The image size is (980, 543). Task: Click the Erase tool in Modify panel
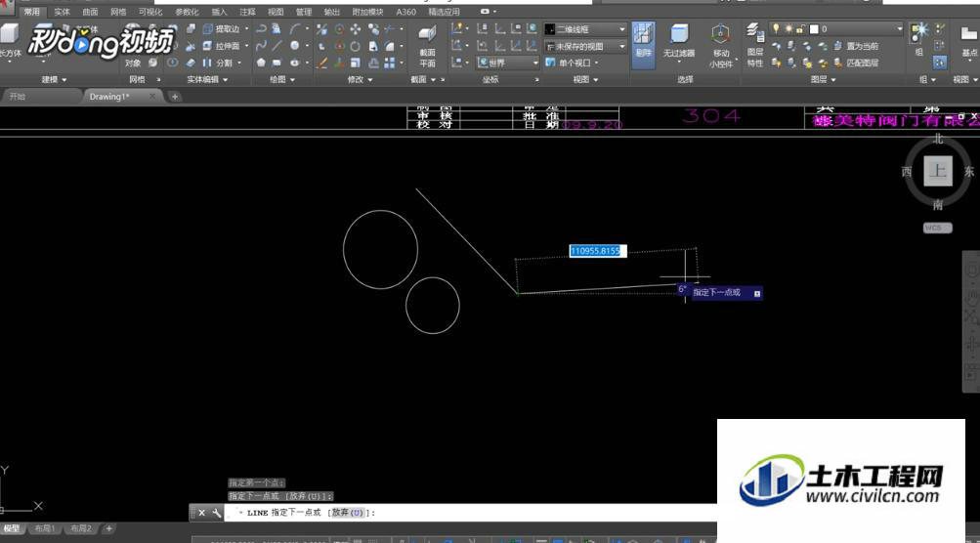pyautogui.click(x=321, y=63)
